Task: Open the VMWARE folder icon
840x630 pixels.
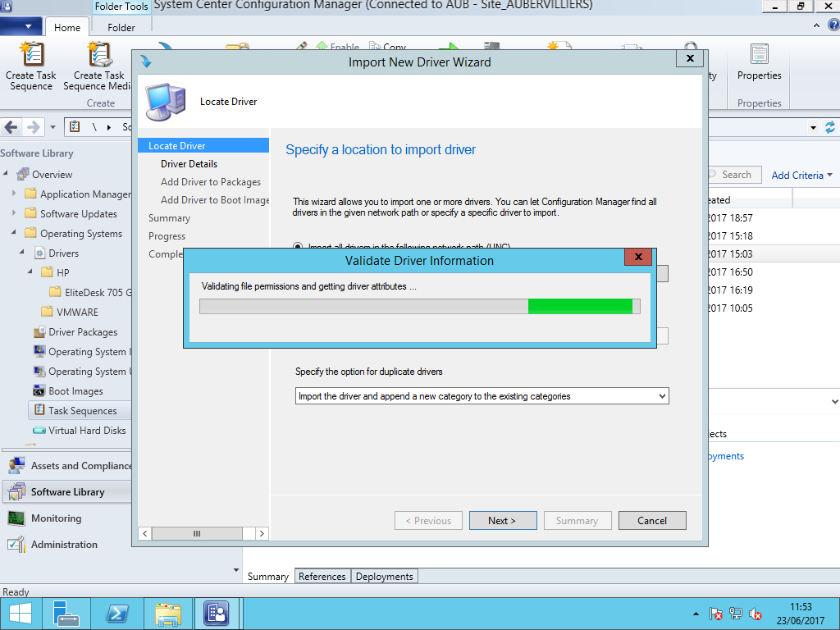Action: click(48, 312)
